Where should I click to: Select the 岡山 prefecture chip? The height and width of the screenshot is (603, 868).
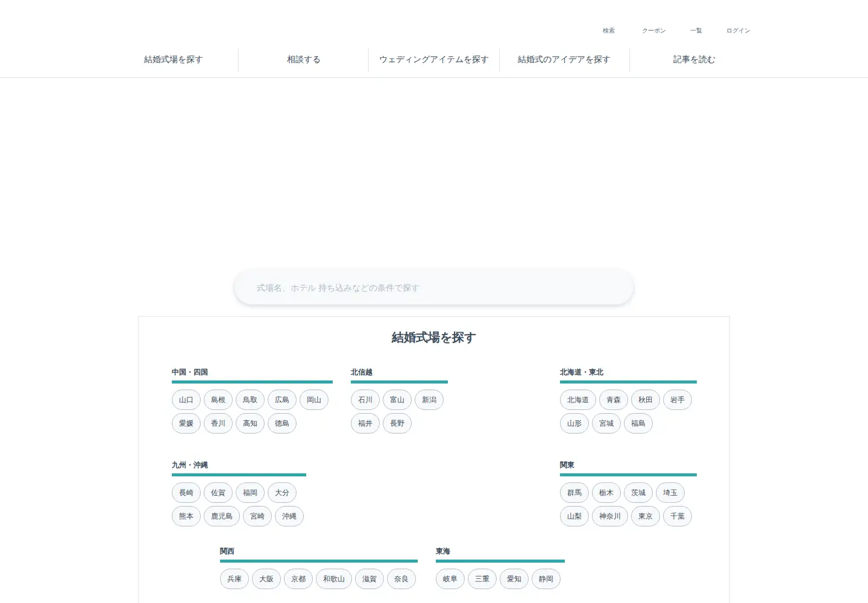(x=314, y=400)
